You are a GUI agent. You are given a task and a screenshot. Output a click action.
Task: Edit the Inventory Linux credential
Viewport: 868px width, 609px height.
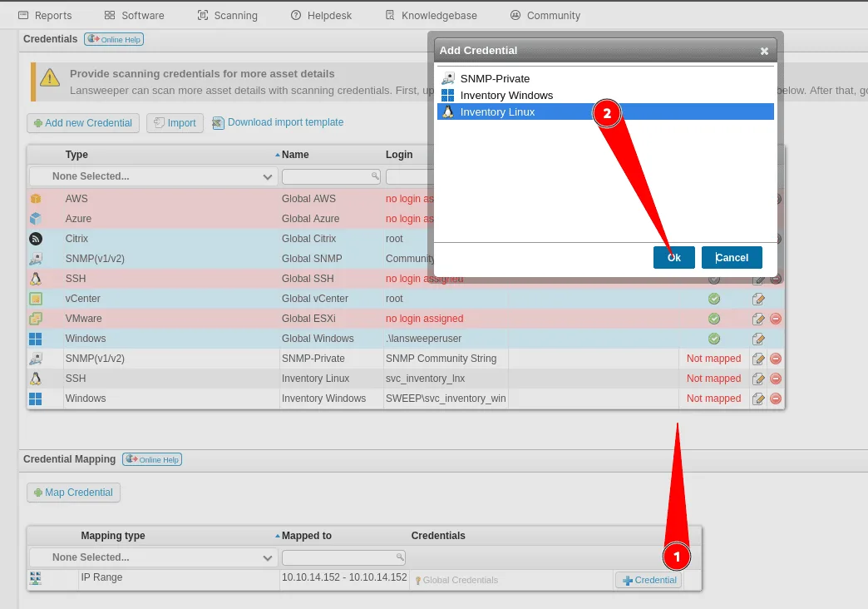click(758, 379)
